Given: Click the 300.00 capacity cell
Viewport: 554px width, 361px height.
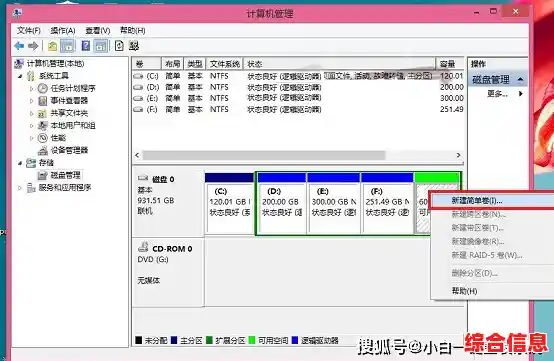Looking at the screenshot, I should click(x=452, y=98).
